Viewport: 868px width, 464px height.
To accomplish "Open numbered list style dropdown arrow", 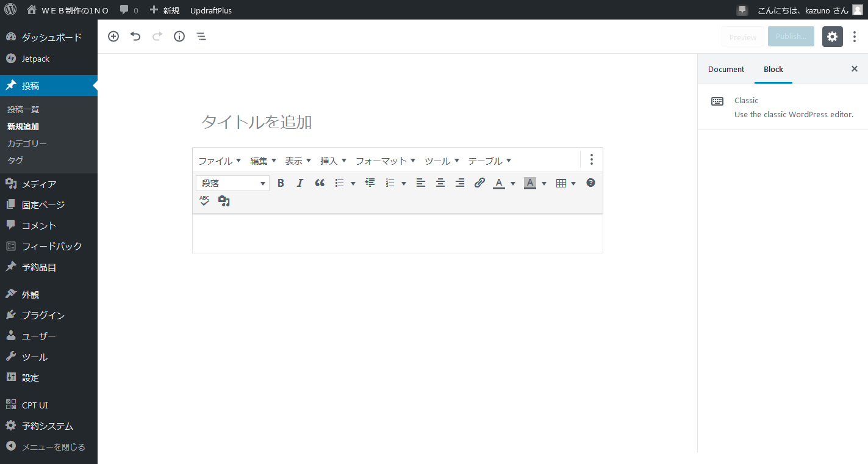I will pos(404,183).
